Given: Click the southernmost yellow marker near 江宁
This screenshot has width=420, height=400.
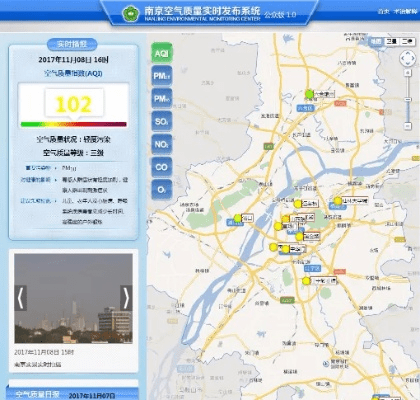Looking at the screenshot, I should tap(306, 281).
